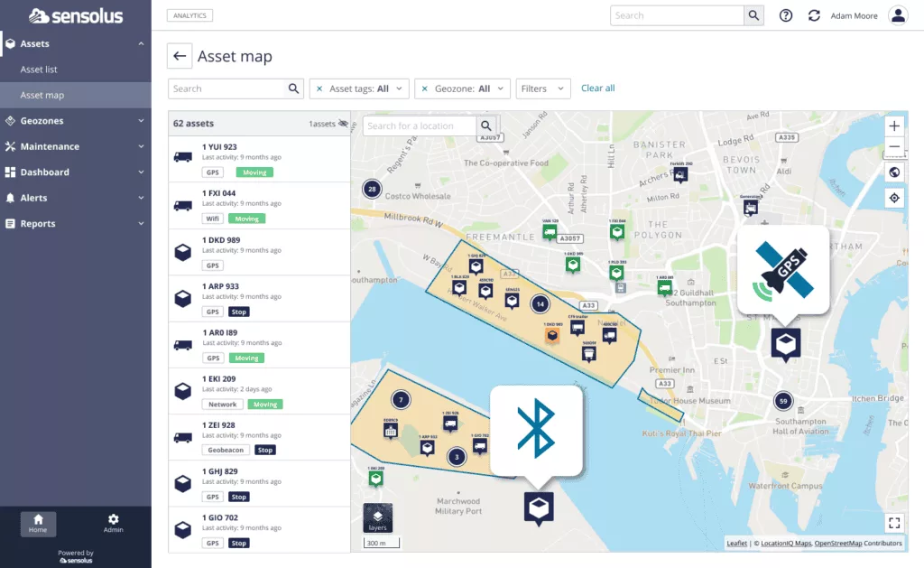Viewport: 924px width, 568px height.
Task: Click the help question mark icon
Action: coord(786,15)
